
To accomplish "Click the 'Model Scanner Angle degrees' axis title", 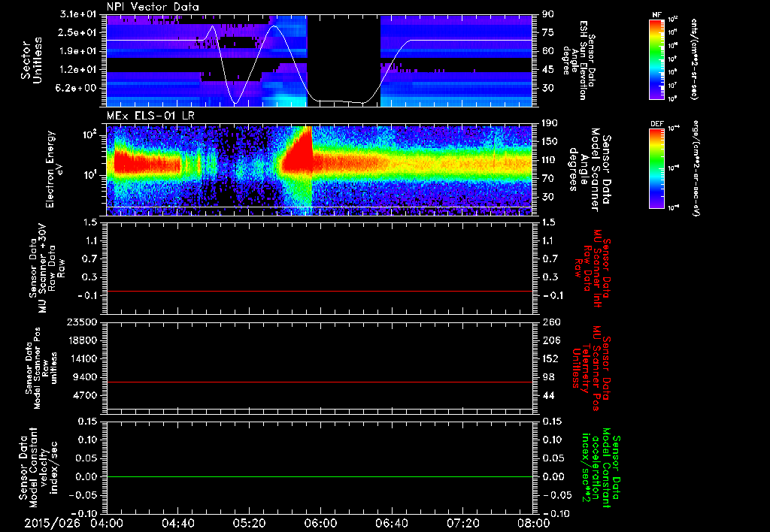I will 590,170.
